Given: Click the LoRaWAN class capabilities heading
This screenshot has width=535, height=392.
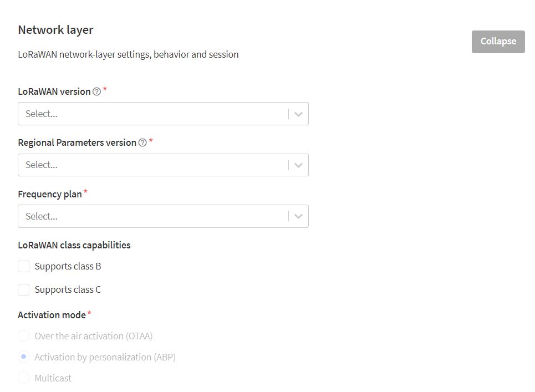Looking at the screenshot, I should [74, 245].
